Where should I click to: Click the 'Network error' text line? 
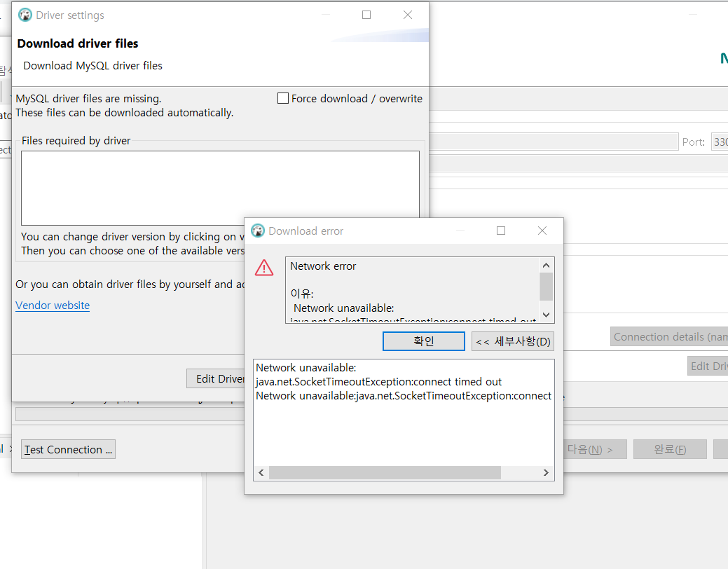323,266
